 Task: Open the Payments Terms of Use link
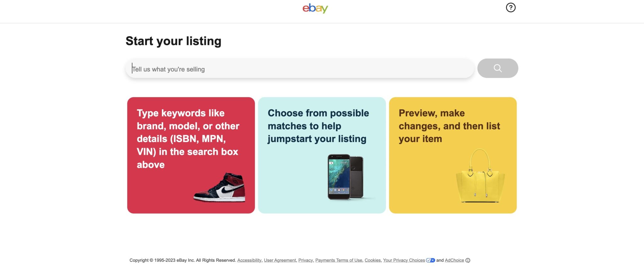(339, 260)
